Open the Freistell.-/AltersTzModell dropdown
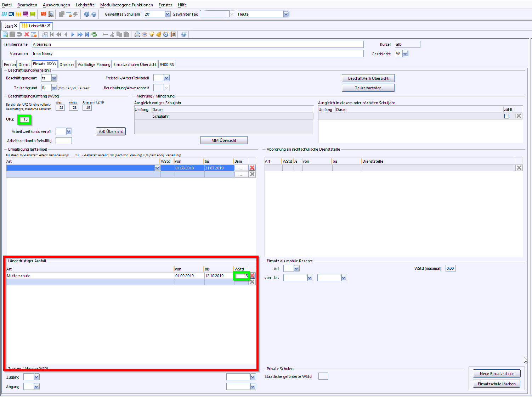 click(x=166, y=78)
